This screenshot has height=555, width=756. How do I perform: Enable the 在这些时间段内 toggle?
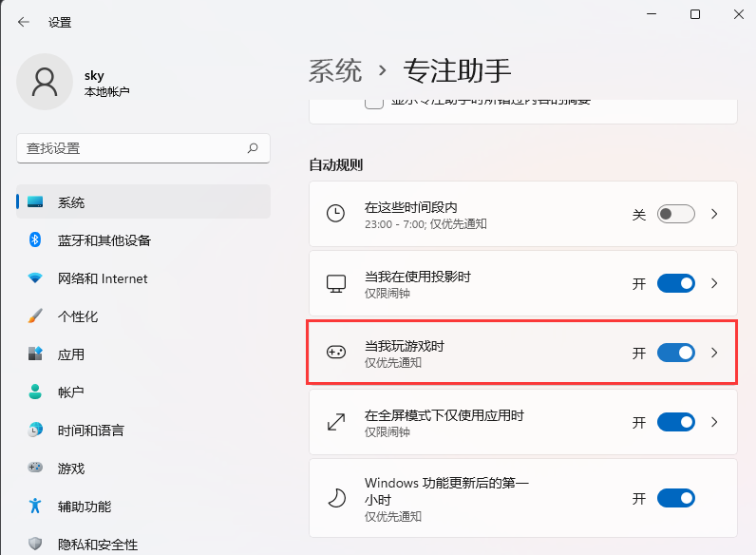pos(676,214)
